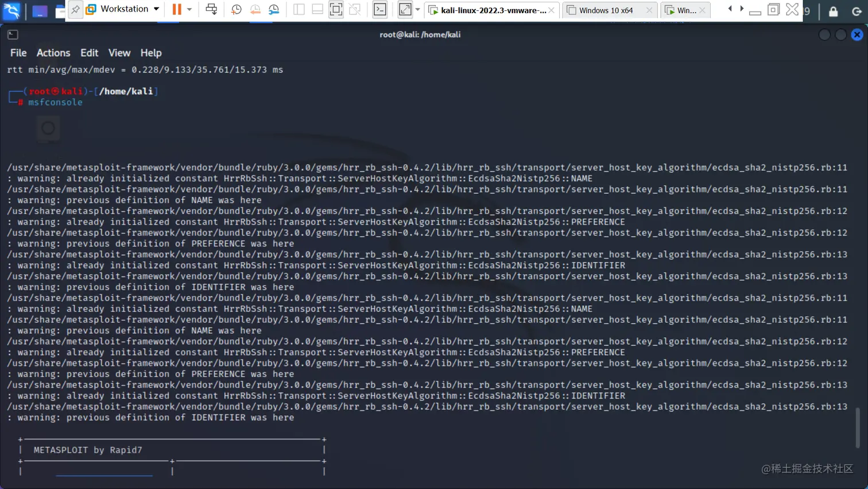Click the METASPLOIT by Rapid7 banner text
Viewport: 868px width, 489px height.
coord(88,450)
